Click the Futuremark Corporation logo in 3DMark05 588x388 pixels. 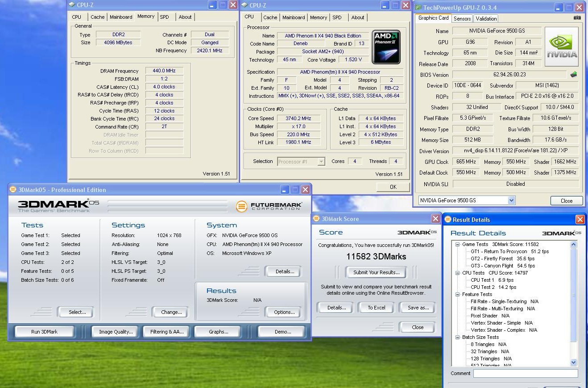click(269, 206)
